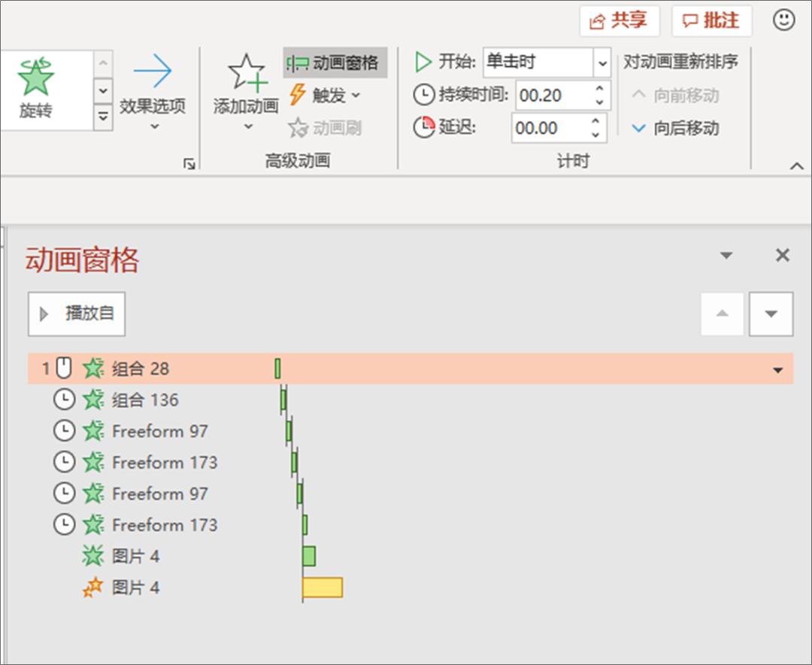Expand the dropdown arrow on the 组合 28 row
This screenshot has height=665, width=812.
[777, 368]
